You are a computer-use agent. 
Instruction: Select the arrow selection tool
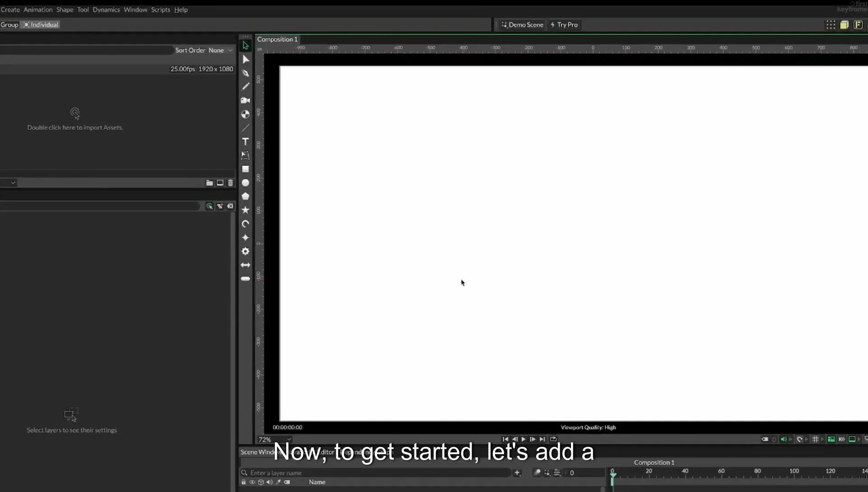click(245, 45)
